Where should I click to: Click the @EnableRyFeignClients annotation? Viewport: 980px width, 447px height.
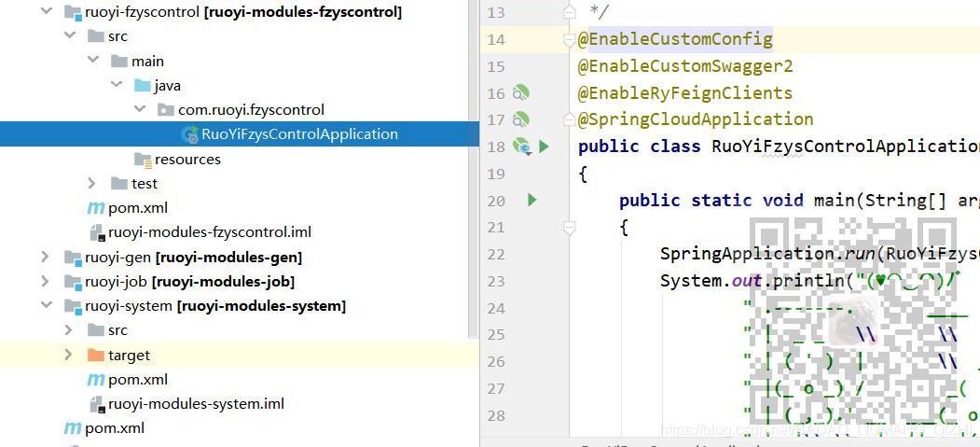tap(685, 93)
